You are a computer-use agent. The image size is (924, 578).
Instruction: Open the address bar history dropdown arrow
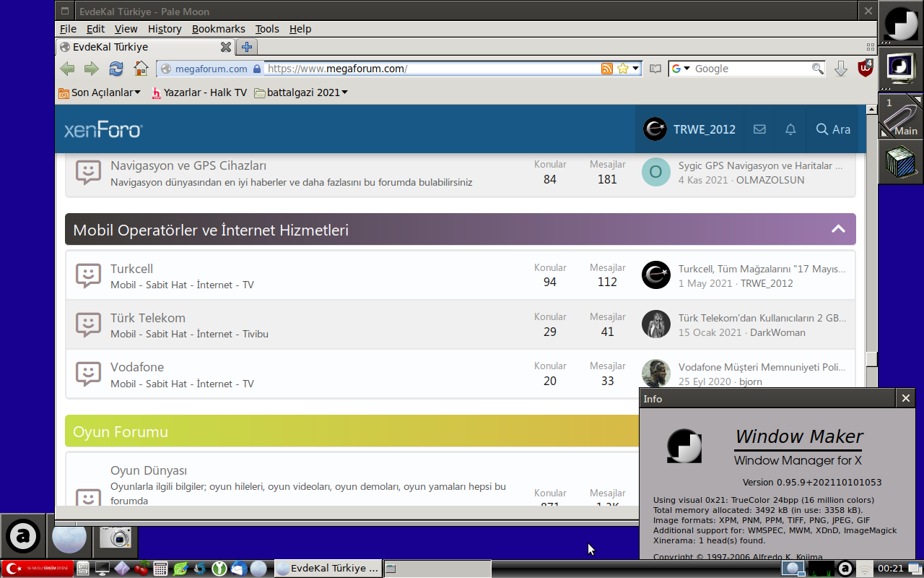coord(636,69)
